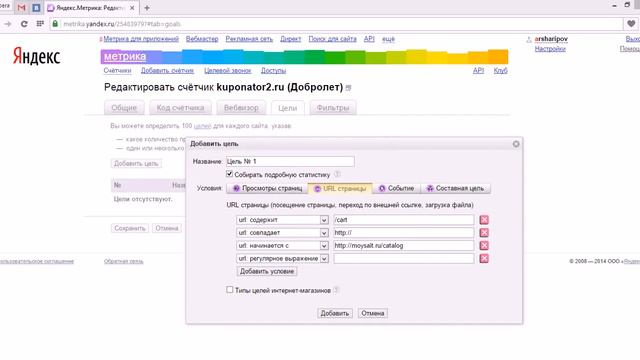Viewport: 640px width, 360px height.
Task: Open the Вебмастер link
Action: pyautogui.click(x=202, y=39)
